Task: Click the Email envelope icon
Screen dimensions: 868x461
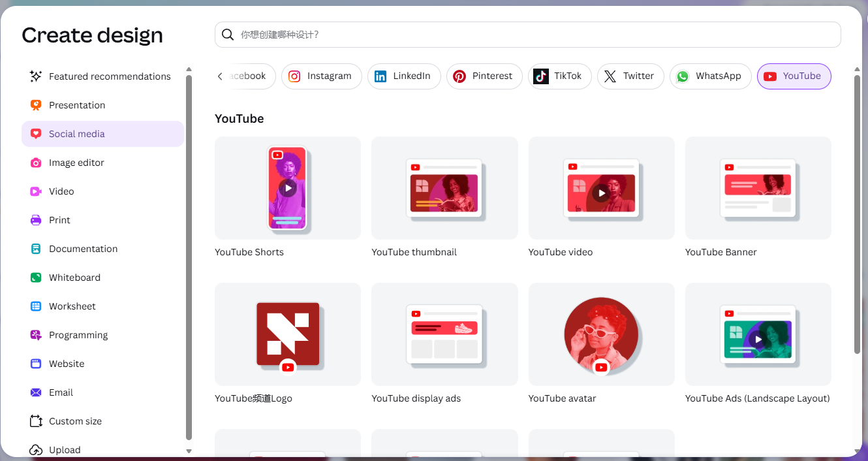Action: click(36, 392)
